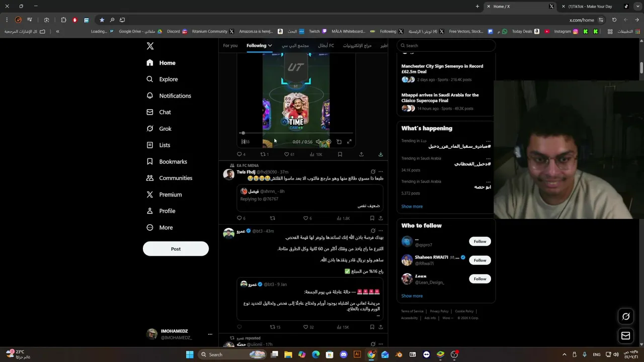Switch to the أبطال FC tab
The height and width of the screenshot is (362, 644).
coord(326,46)
